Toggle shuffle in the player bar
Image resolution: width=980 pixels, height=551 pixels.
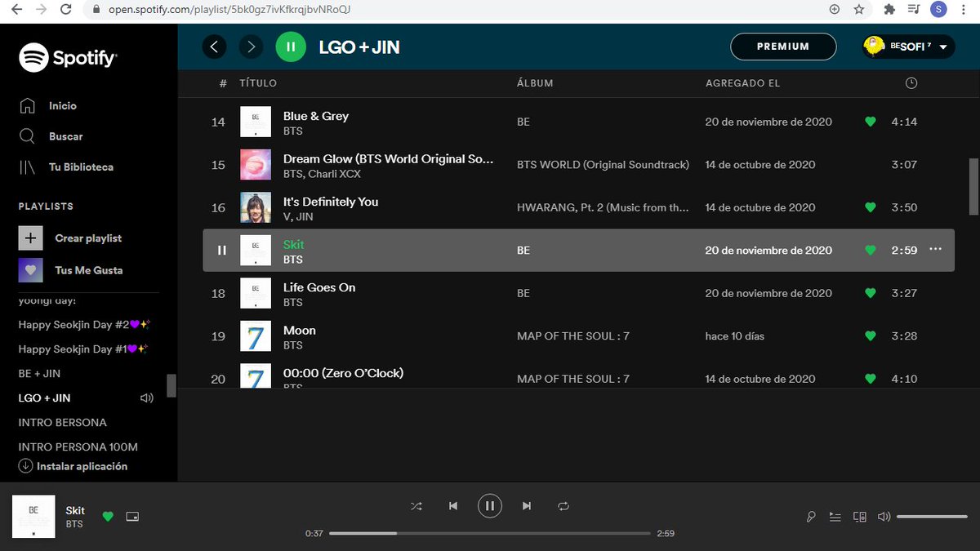[416, 506]
